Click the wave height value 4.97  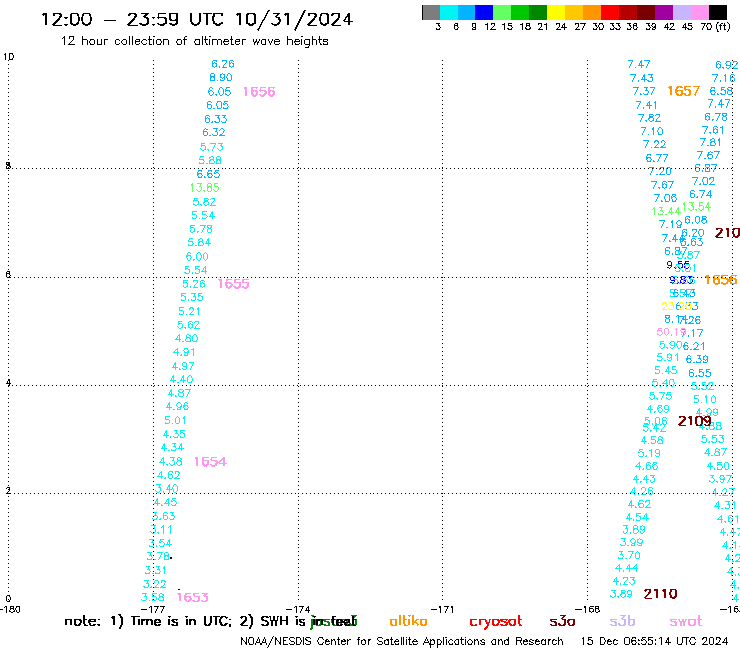(183, 366)
